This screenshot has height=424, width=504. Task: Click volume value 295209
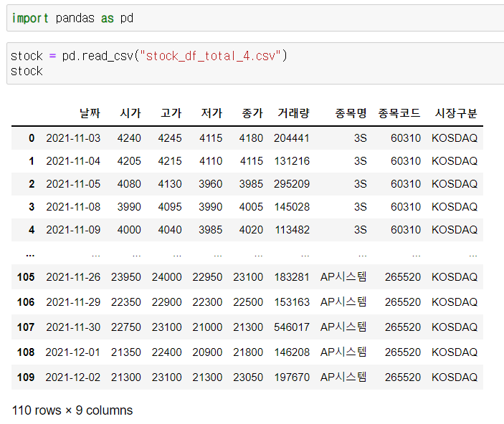[292, 184]
